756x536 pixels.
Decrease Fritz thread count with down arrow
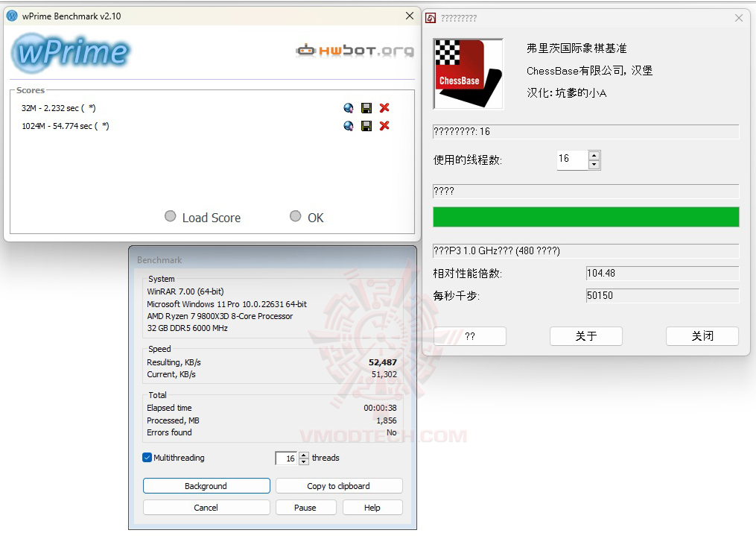click(x=594, y=165)
